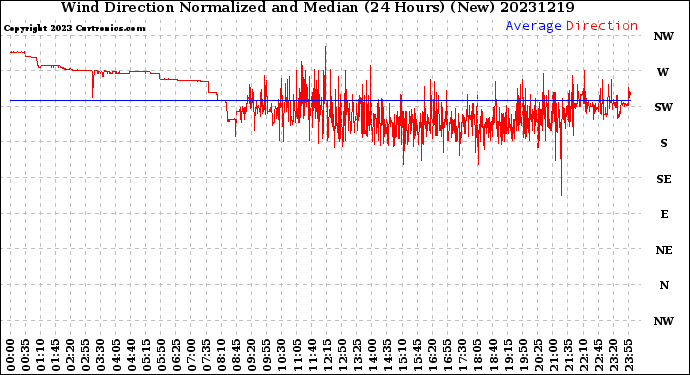This screenshot has width=690, height=375.
Task: Click the 04:40 time label
Action: (131, 355)
